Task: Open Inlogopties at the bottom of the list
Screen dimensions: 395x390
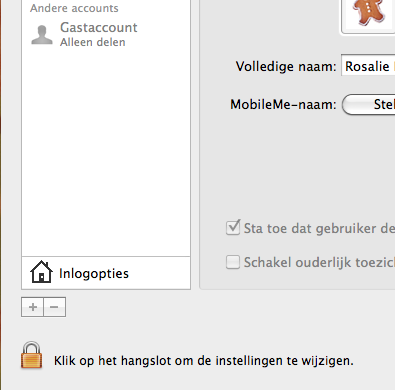Action: (x=106, y=273)
